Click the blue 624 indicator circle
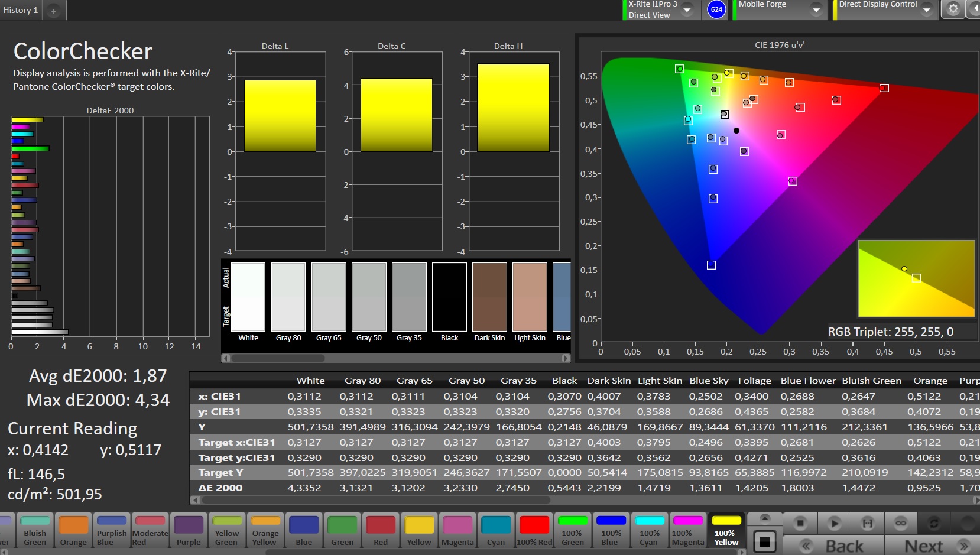Image resolution: width=980 pixels, height=555 pixels. coord(716,9)
